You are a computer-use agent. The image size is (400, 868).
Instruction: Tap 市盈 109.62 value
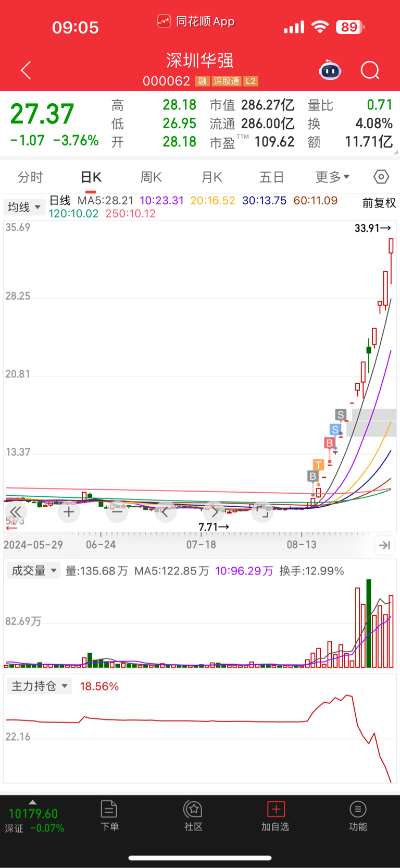click(274, 142)
